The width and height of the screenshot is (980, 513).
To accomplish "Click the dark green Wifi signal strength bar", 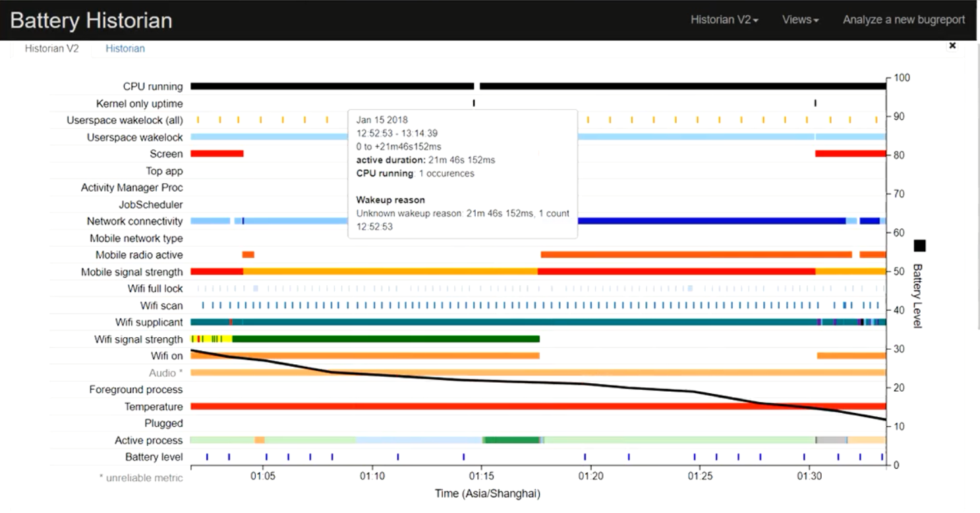I will [x=386, y=339].
